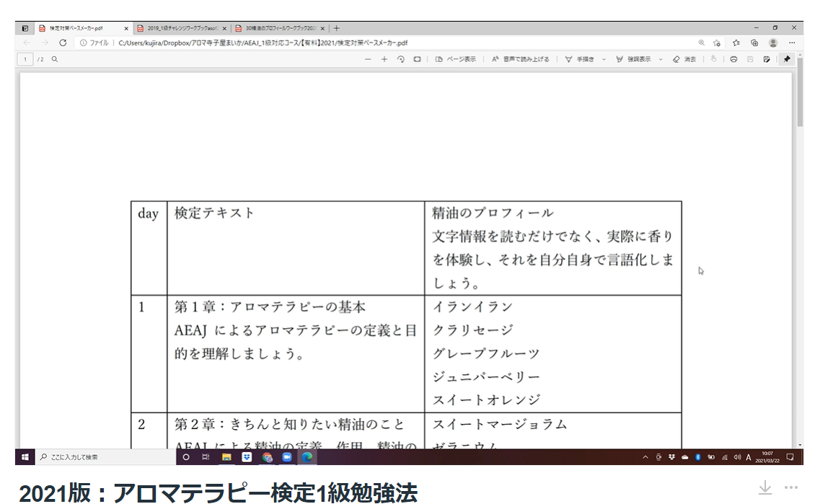Open Dropbox app from taskbar
815x504 pixels.
247,457
